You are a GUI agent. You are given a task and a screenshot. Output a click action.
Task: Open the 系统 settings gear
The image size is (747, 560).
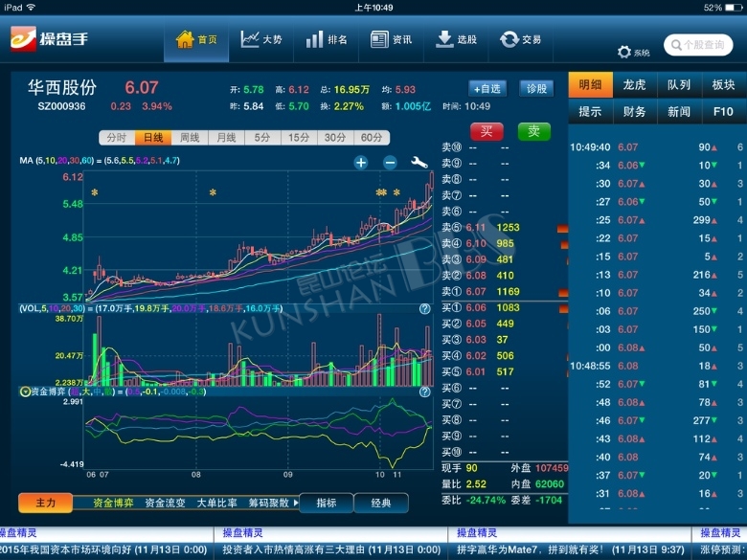tap(633, 52)
